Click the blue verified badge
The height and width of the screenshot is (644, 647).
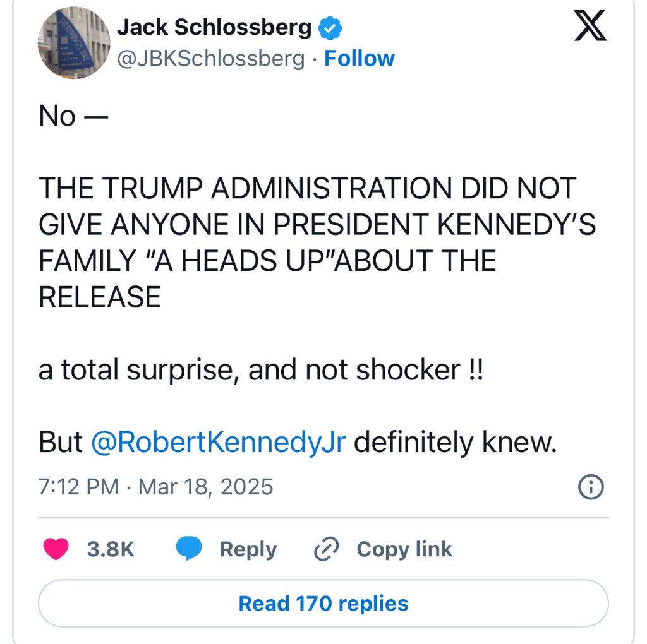(x=329, y=27)
